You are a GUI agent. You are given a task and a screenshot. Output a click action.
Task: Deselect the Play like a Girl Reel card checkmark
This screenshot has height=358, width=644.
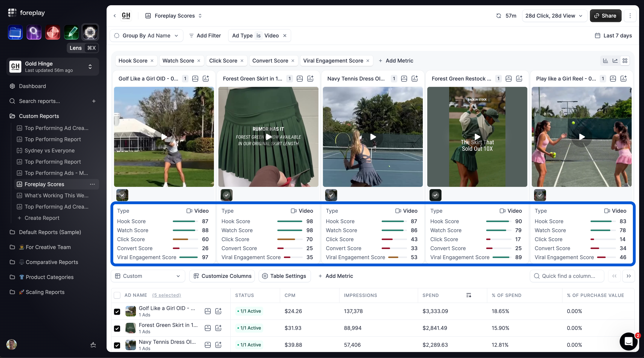click(x=540, y=195)
